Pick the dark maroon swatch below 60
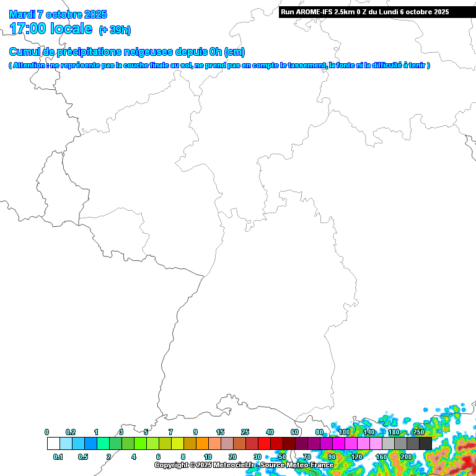The width and height of the screenshot is (476, 476). click(x=289, y=443)
